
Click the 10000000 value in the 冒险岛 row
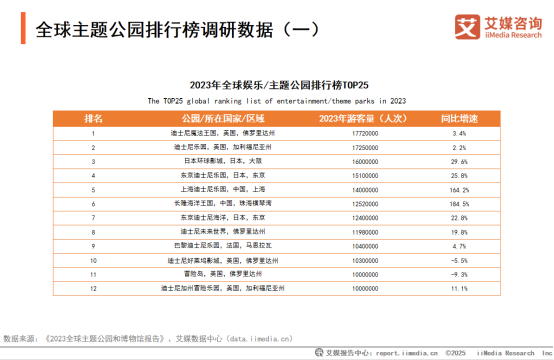pyautogui.click(x=365, y=275)
